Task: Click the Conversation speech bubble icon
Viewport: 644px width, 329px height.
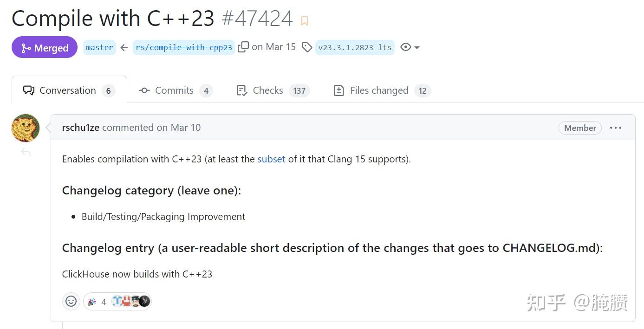Action: point(29,90)
